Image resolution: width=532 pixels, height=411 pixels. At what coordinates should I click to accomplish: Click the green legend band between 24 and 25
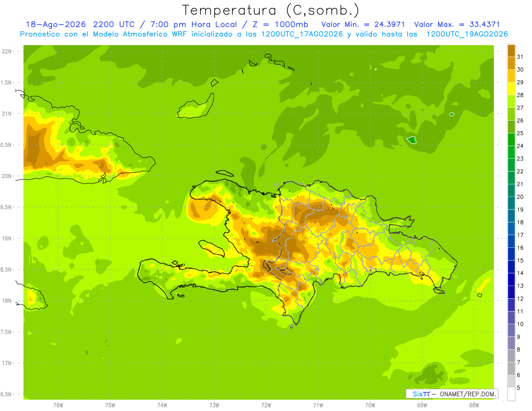[x=511, y=139]
